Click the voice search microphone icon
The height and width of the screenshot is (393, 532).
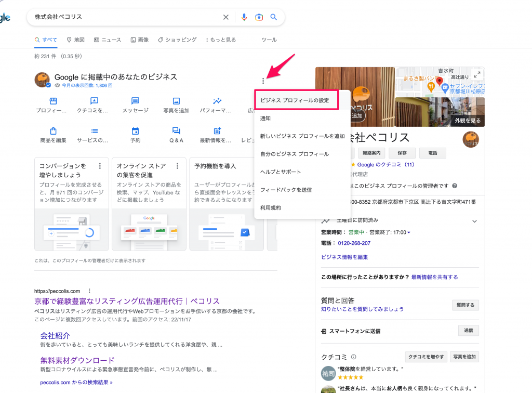(x=244, y=17)
